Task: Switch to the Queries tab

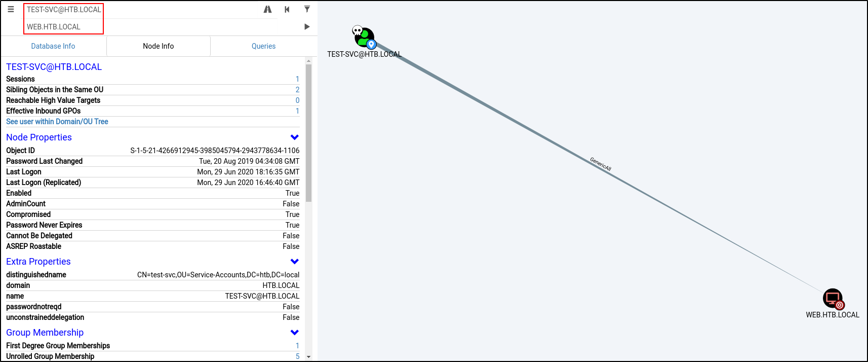Action: (263, 46)
